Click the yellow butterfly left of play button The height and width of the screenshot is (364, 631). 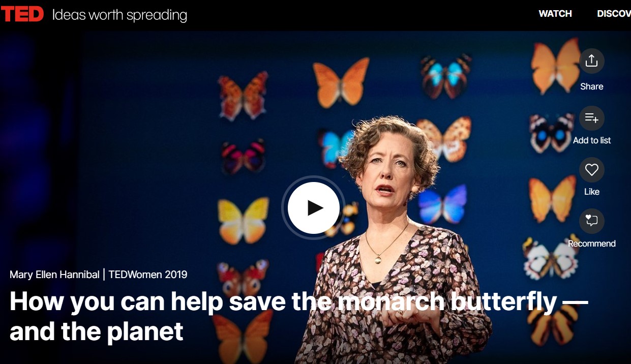pos(244,221)
